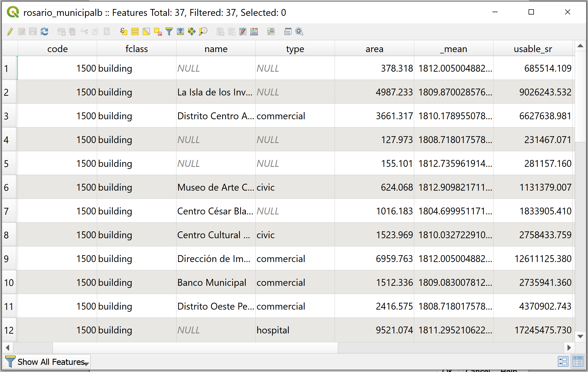This screenshot has height=372, width=588.
Task: Open the field calculator abacus icon
Action: coord(254,32)
